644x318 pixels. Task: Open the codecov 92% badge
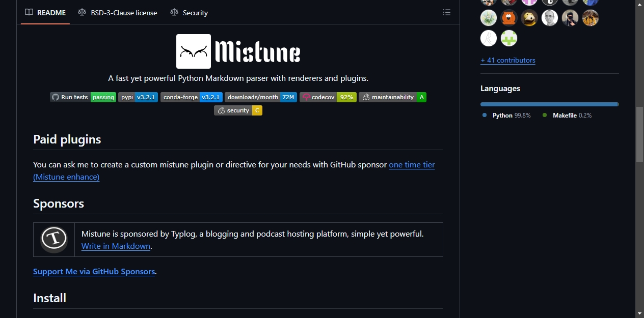pyautogui.click(x=328, y=97)
